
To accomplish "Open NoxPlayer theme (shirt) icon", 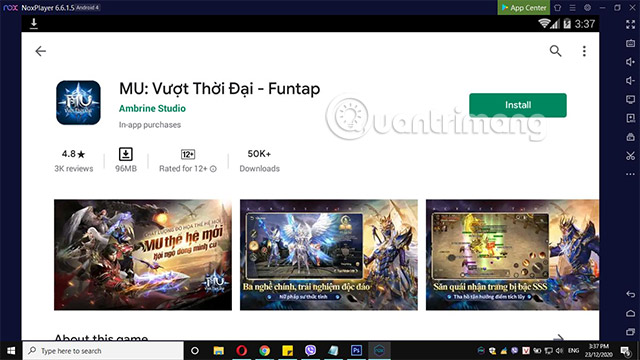I will (x=557, y=7).
